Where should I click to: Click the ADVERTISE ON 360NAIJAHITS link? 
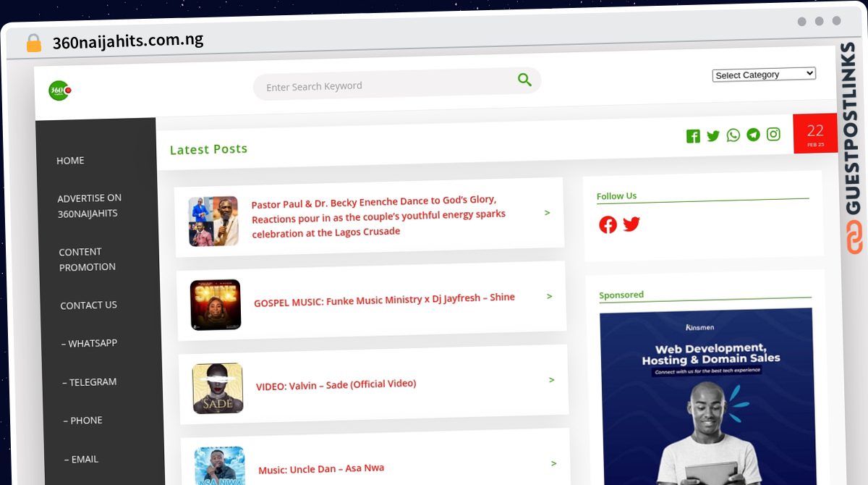click(x=89, y=205)
